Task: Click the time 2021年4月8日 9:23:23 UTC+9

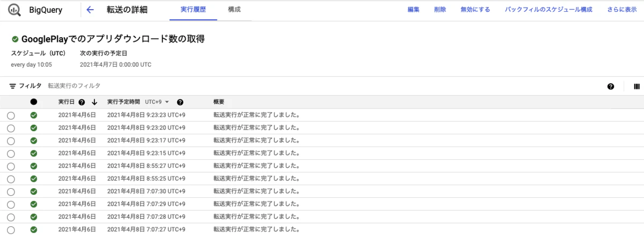Action: [146, 115]
